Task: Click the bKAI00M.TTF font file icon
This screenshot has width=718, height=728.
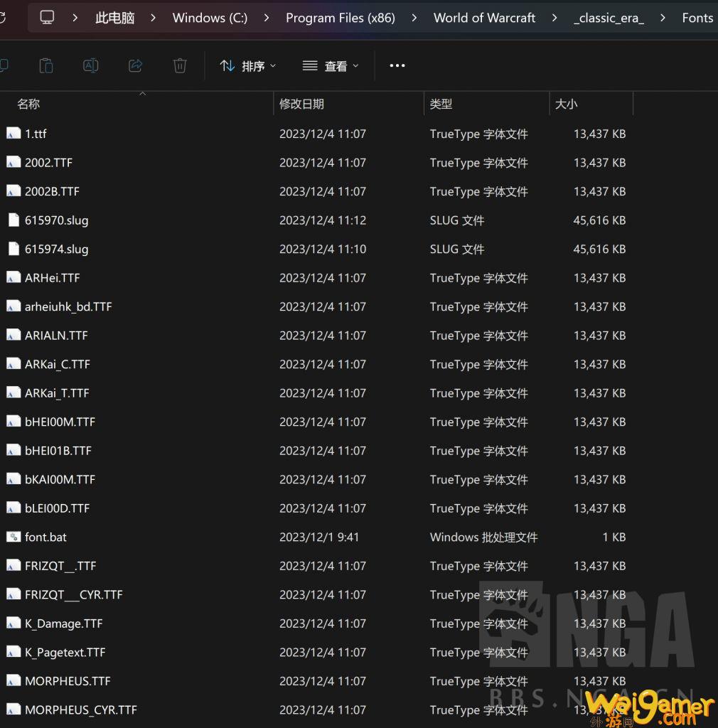Action: coord(14,480)
